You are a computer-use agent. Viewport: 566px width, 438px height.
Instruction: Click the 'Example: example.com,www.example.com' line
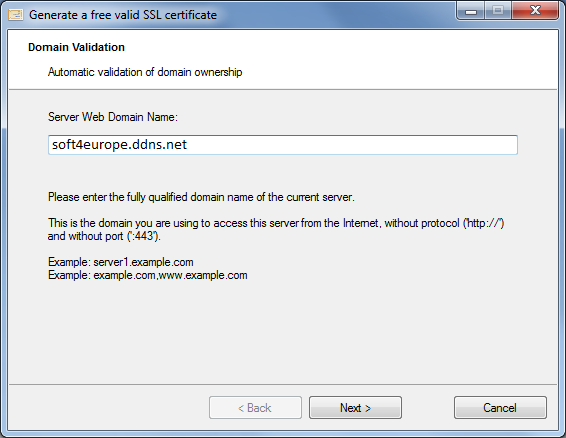click(x=148, y=275)
